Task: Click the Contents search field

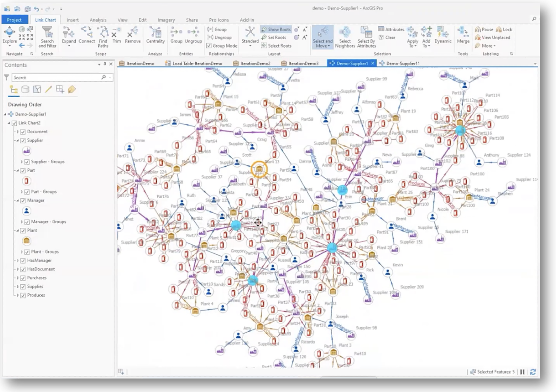Action: (62, 77)
